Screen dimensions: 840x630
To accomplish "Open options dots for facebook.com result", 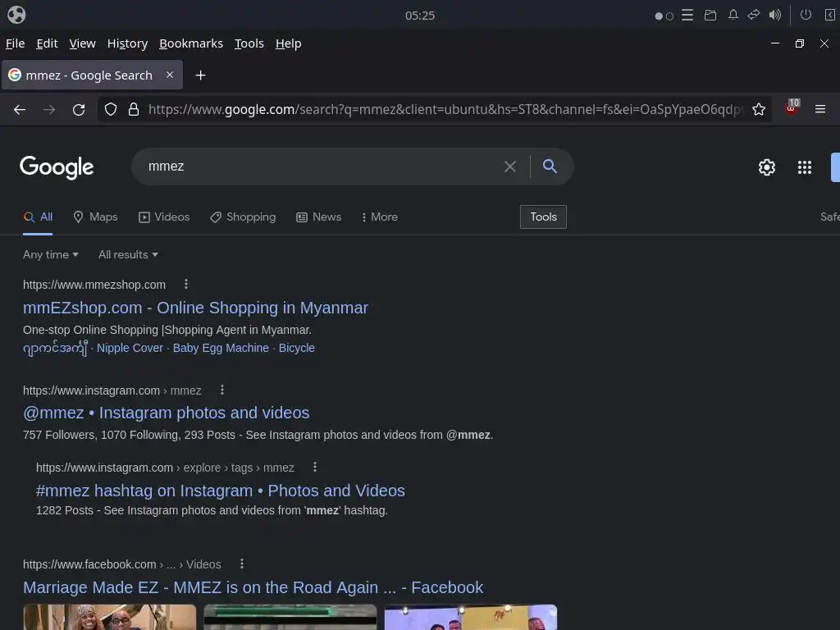I will coord(242,564).
